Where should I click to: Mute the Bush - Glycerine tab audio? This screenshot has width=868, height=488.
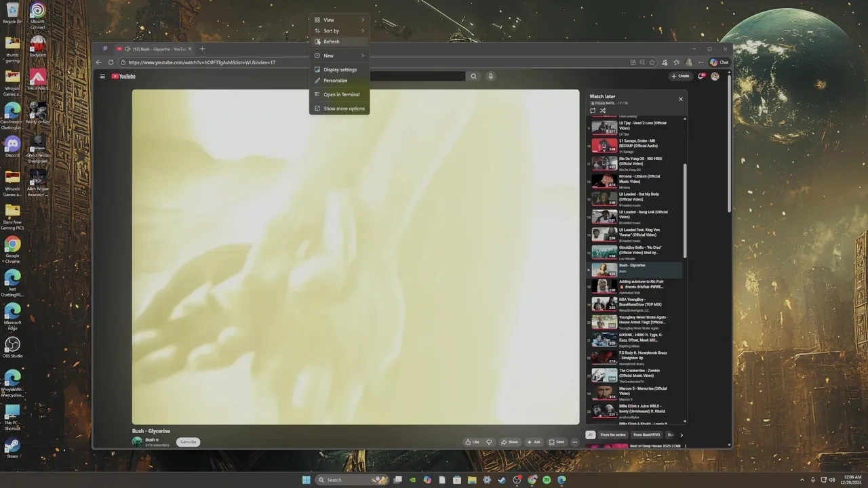[x=127, y=49]
